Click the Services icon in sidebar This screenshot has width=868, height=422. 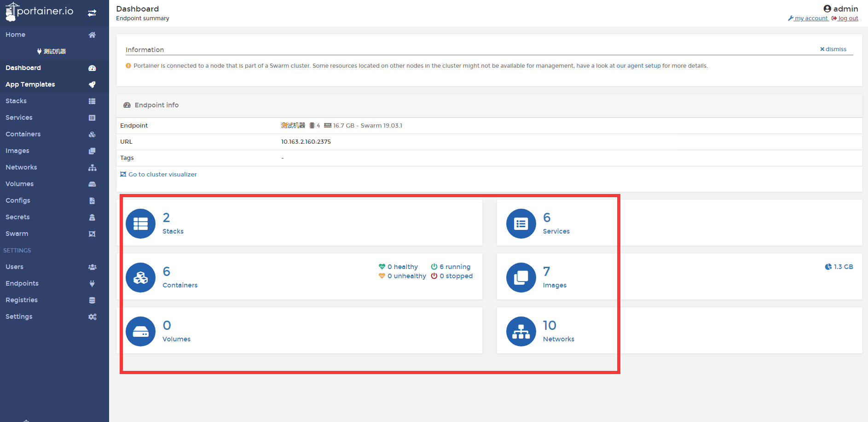(92, 118)
